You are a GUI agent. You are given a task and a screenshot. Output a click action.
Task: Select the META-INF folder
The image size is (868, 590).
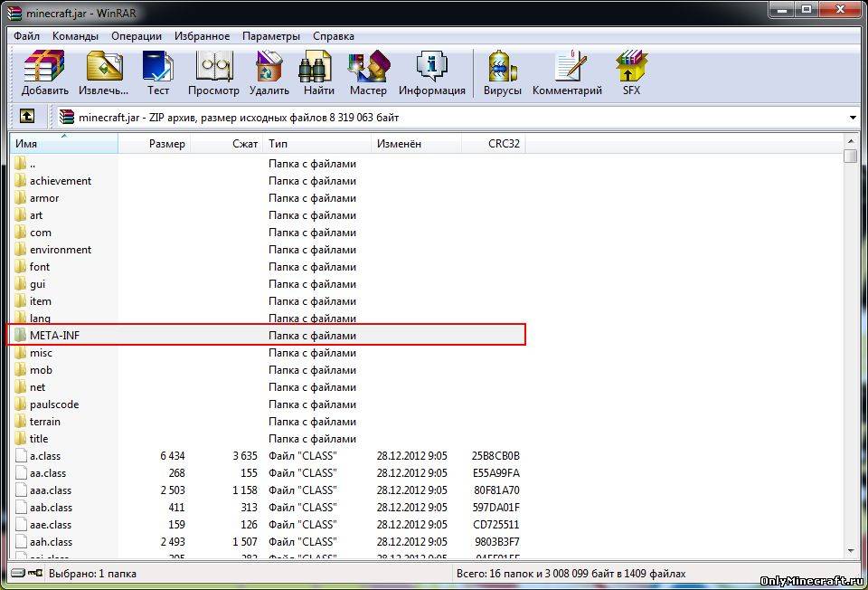(54, 336)
